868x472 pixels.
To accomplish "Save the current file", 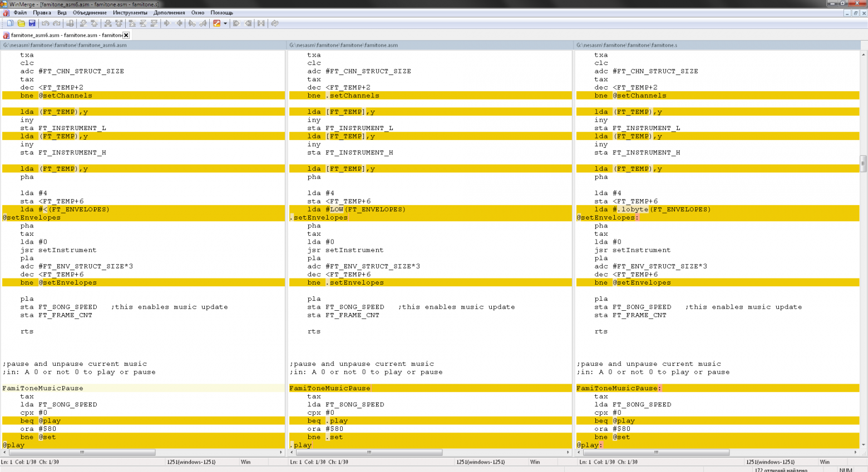I will [x=33, y=23].
